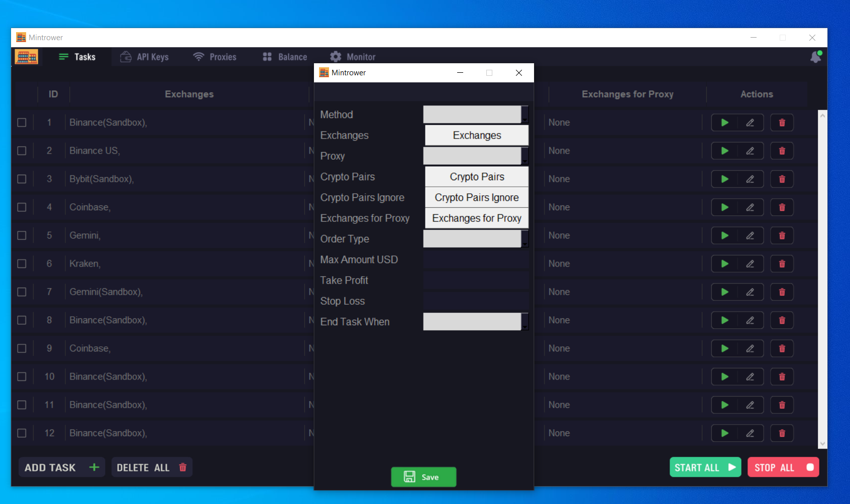Image resolution: width=850 pixels, height=504 pixels.
Task: Click the Max Amount USD field
Action: coord(475,260)
